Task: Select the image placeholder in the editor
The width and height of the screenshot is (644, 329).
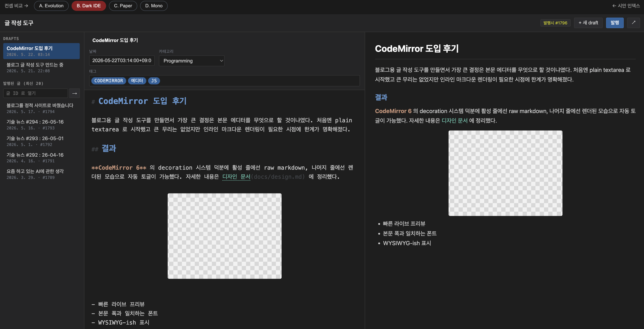Action: tap(225, 236)
